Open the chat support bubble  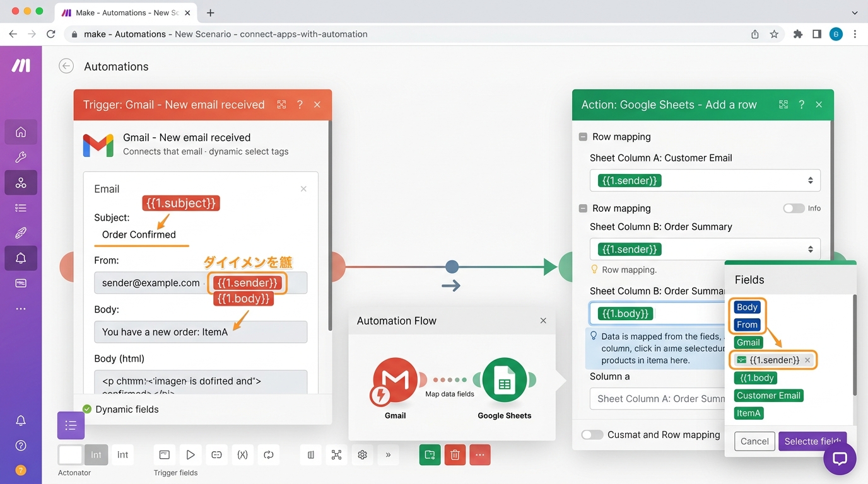pyautogui.click(x=840, y=458)
